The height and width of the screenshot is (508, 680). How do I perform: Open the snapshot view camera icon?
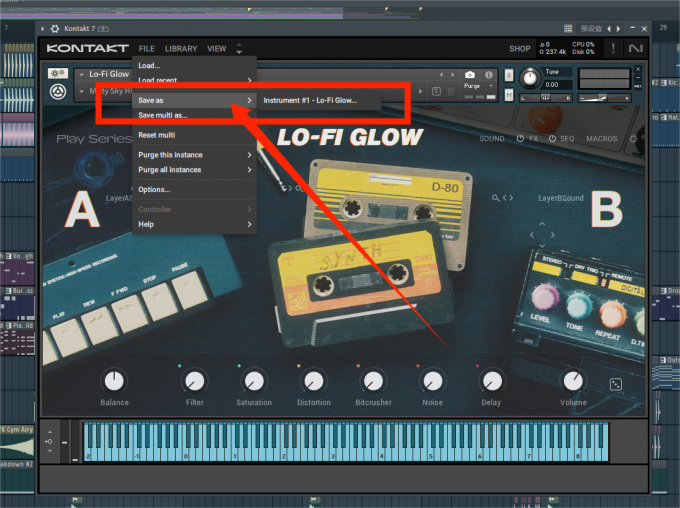[470, 75]
